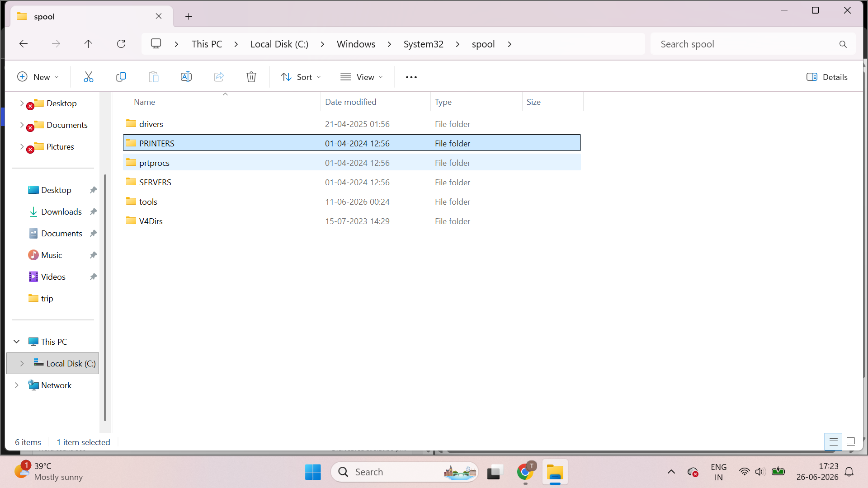Image resolution: width=868 pixels, height=488 pixels.
Task: Close the spool tab
Action: (x=159, y=16)
